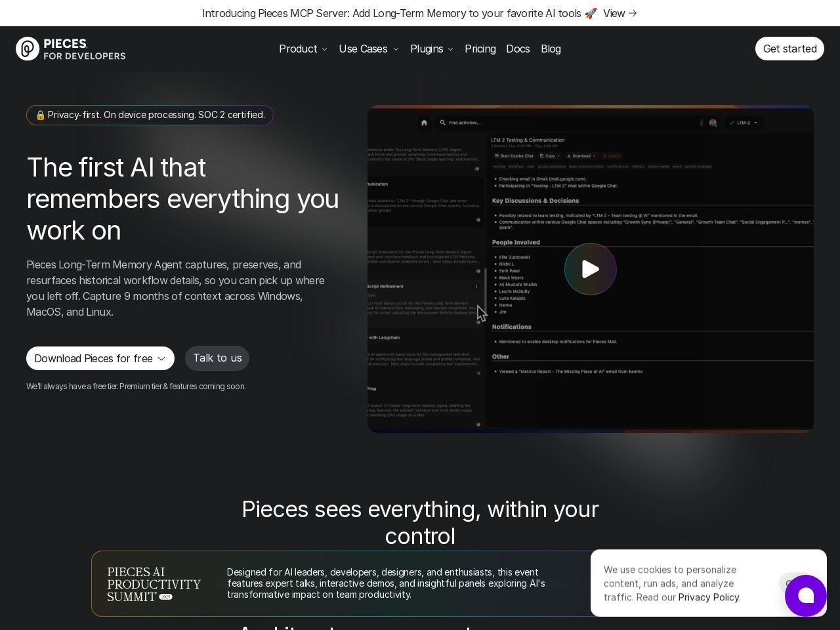The image size is (840, 630).
Task: Click the Pieces sees everything heading
Action: (420, 522)
